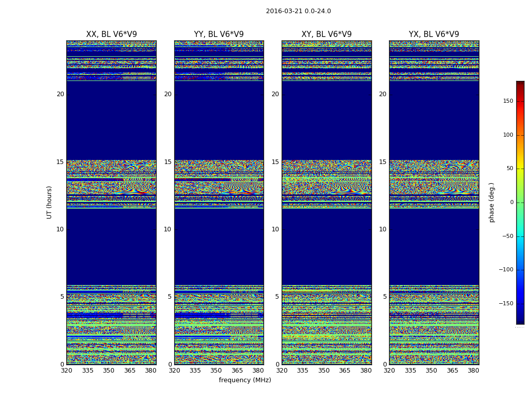
Task: Click colorbar tick label 150
Action: click(x=508, y=101)
